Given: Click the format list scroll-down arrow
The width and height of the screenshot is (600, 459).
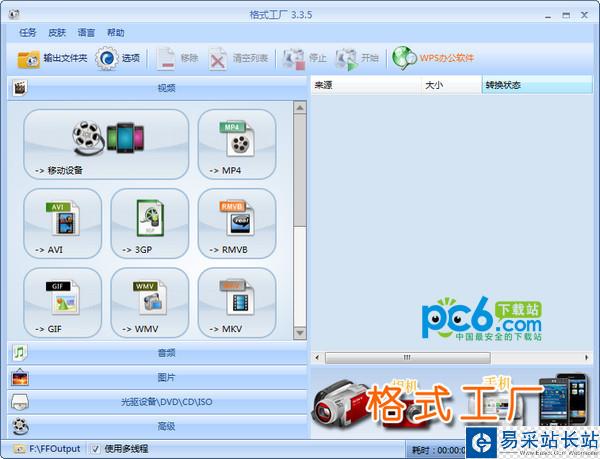Looking at the screenshot, I should pyautogui.click(x=300, y=333).
